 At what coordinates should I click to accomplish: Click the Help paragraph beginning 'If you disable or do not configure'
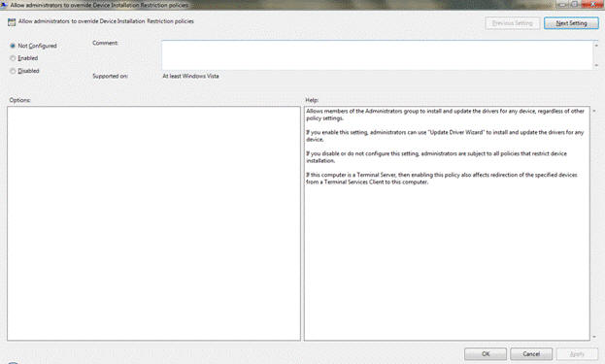tap(436, 157)
